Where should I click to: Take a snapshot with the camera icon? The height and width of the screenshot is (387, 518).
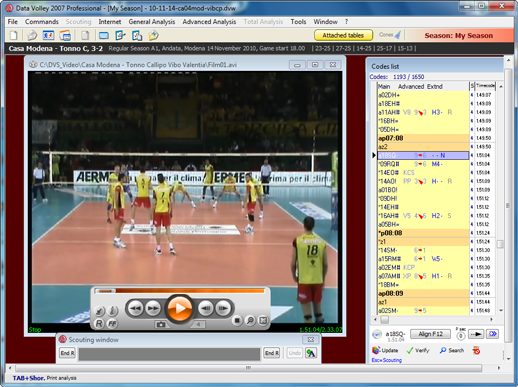[x=161, y=324]
